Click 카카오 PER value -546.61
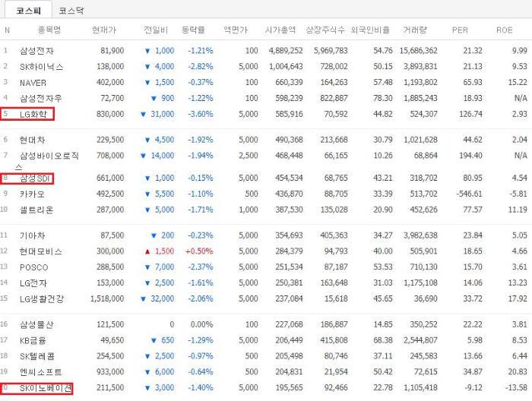This screenshot has height=401, width=532. 469,194
